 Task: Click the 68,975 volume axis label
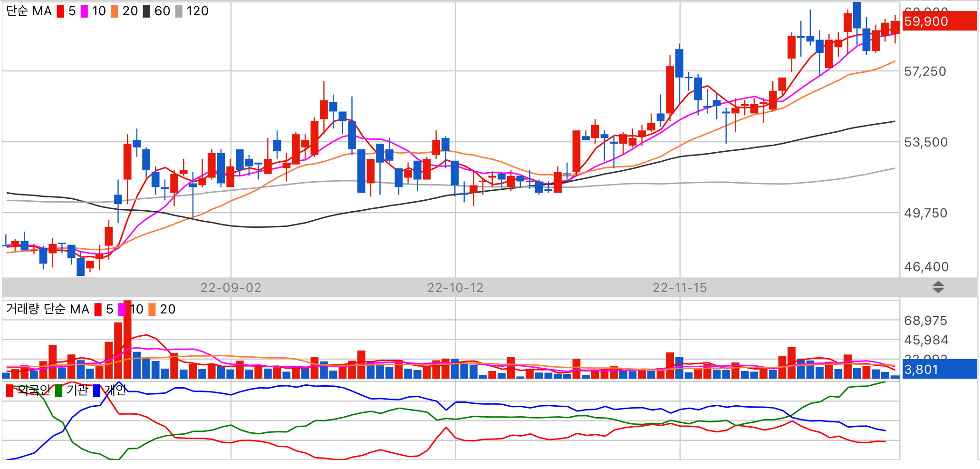925,321
